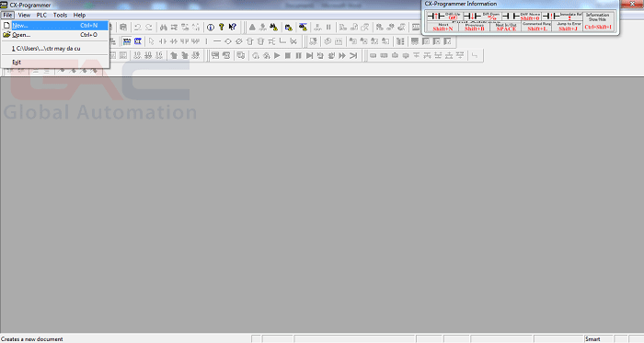Click the SPACE shortcut cell
The height and width of the screenshot is (343, 644).
click(506, 27)
